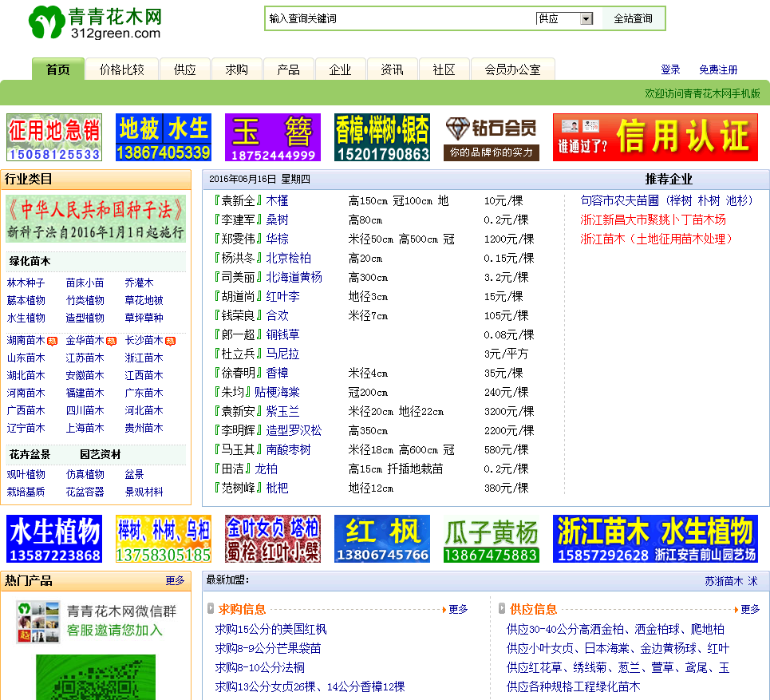Open the red 信用认证 banner

point(655,137)
